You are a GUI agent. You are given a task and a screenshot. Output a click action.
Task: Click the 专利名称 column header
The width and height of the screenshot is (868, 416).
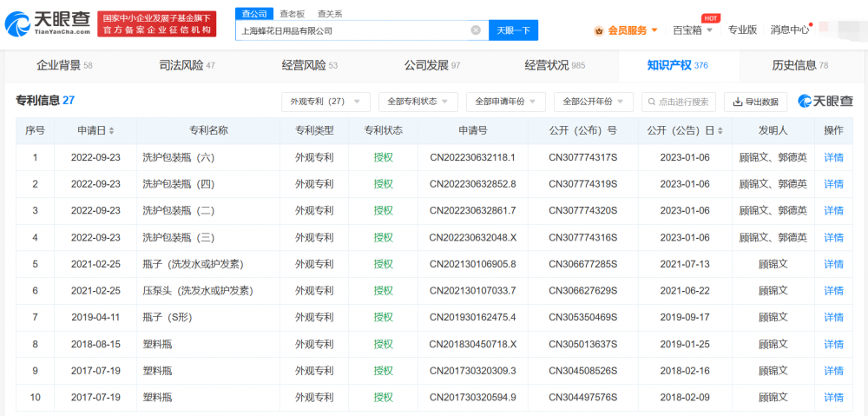(x=208, y=131)
